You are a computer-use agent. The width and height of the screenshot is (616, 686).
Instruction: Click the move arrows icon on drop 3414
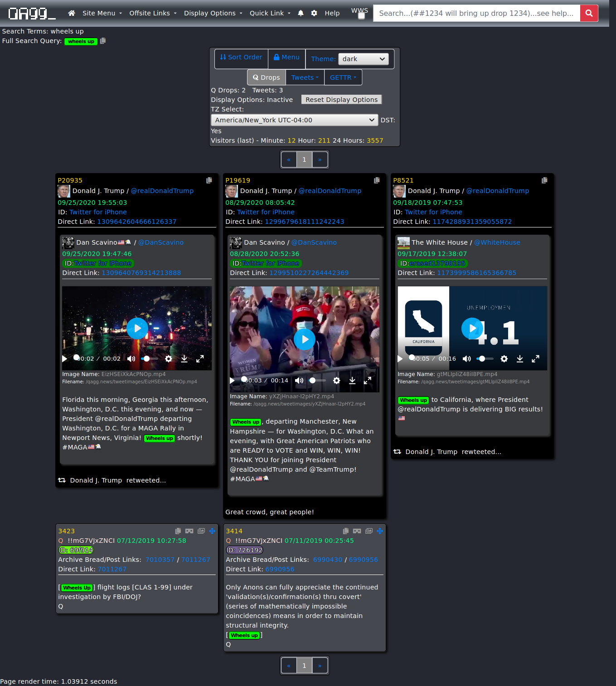(x=380, y=531)
